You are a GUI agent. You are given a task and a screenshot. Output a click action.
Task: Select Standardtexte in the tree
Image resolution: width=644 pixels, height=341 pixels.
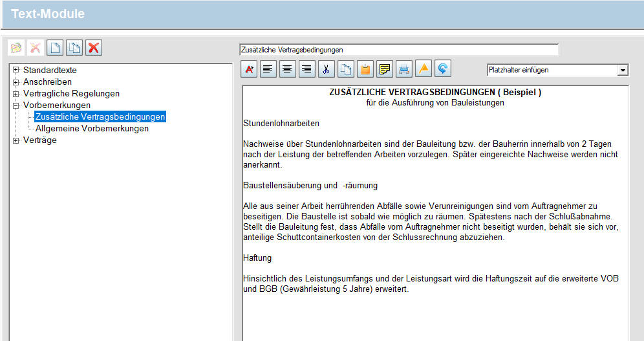click(50, 71)
